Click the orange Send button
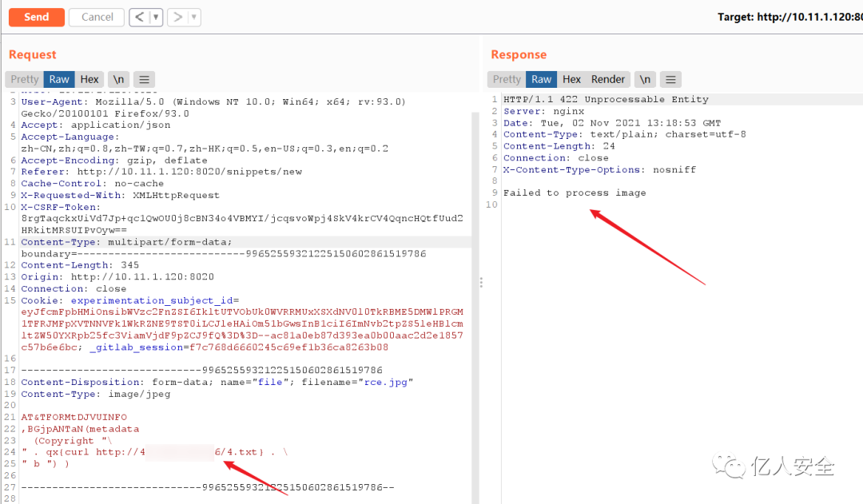863x504 pixels. pyautogui.click(x=36, y=17)
